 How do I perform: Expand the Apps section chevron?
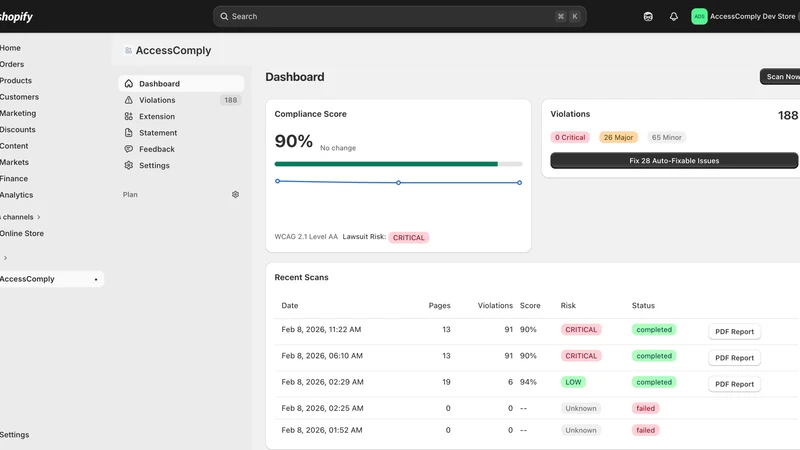click(5, 258)
